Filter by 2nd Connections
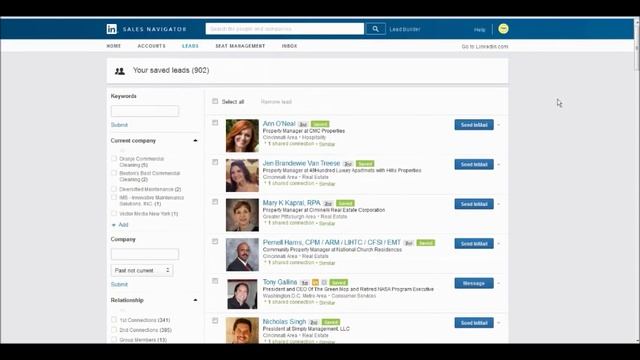Viewport: 640px width, 360px height. [114, 329]
